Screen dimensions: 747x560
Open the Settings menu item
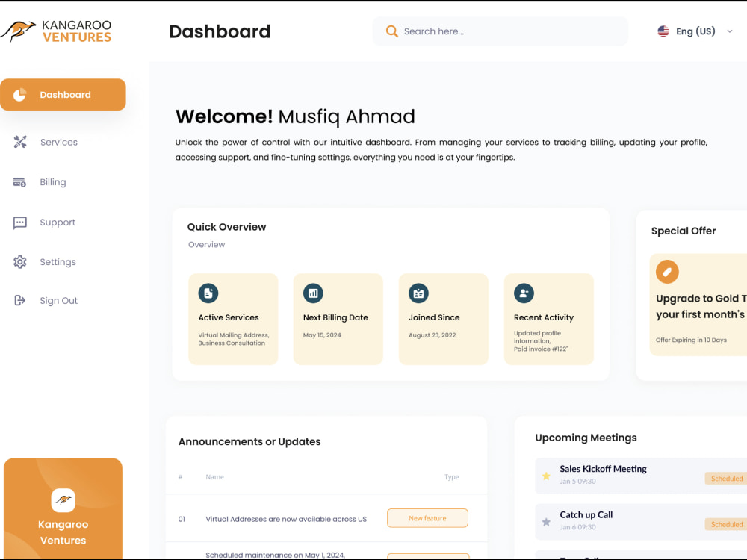pos(58,262)
